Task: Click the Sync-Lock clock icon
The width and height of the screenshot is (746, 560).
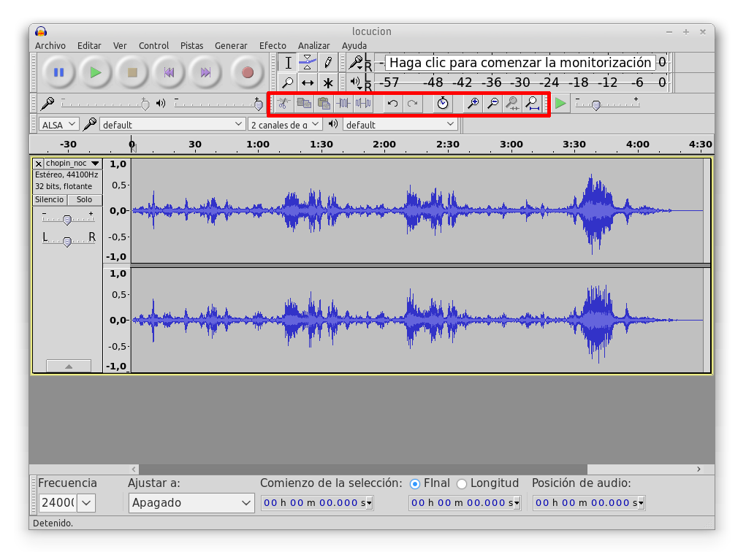Action: [x=443, y=103]
